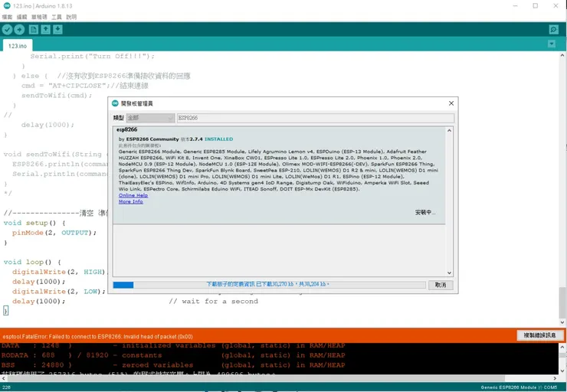Open the 編輯 (Edit) menu
Image resolution: width=567 pixels, height=392 pixels.
(x=22, y=17)
